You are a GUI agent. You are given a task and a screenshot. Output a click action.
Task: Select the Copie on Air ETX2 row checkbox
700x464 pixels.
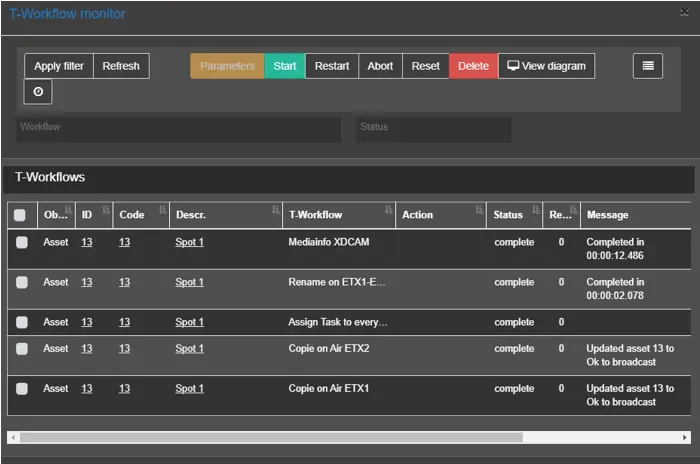coord(22,349)
